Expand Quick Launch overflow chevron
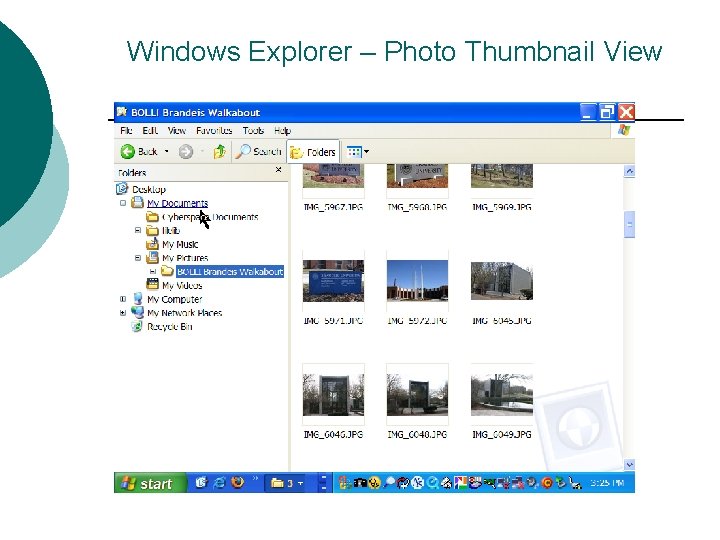Screen dimensions: 720x540 [x=255, y=479]
